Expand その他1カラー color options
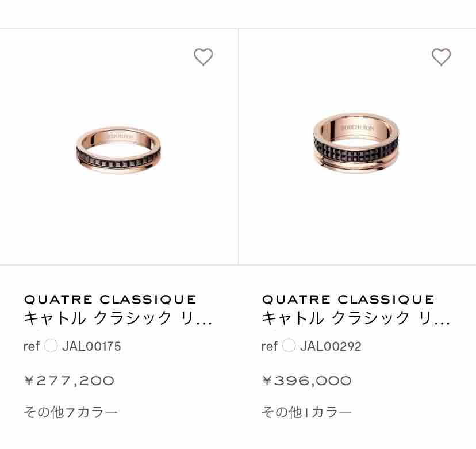Image resolution: width=476 pixels, height=449 pixels. click(306, 412)
